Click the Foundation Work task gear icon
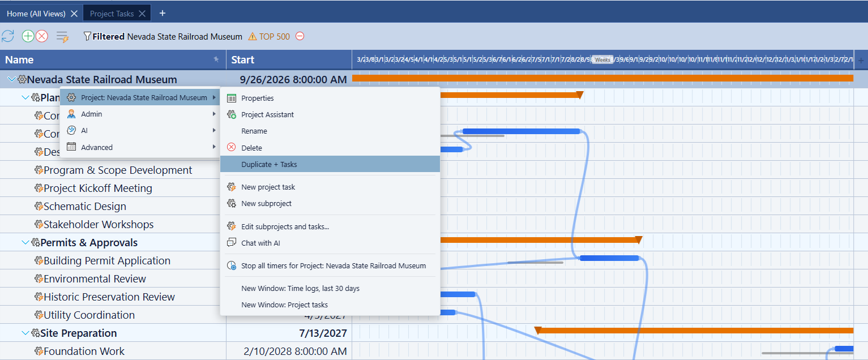 (x=39, y=352)
